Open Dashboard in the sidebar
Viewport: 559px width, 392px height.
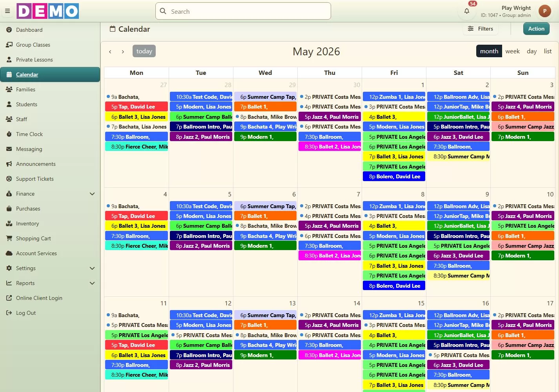pyautogui.click(x=50, y=30)
